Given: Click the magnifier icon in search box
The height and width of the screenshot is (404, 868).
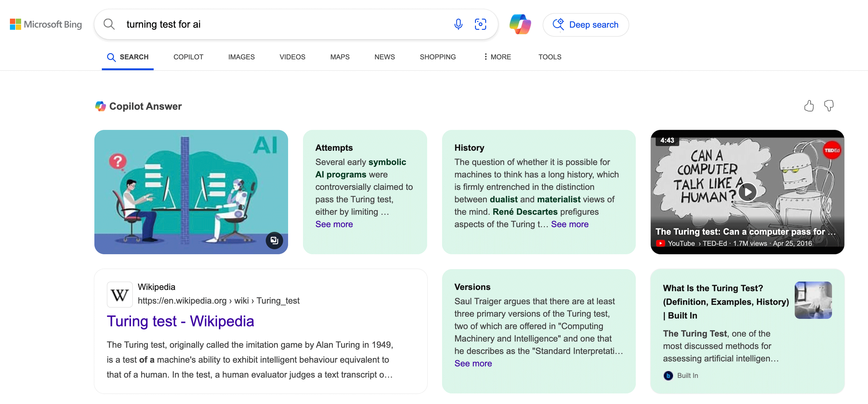Looking at the screenshot, I should (x=109, y=24).
